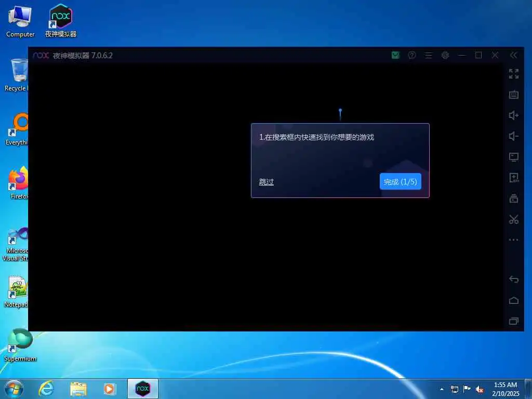Select the Computer desktop icon

(20, 21)
